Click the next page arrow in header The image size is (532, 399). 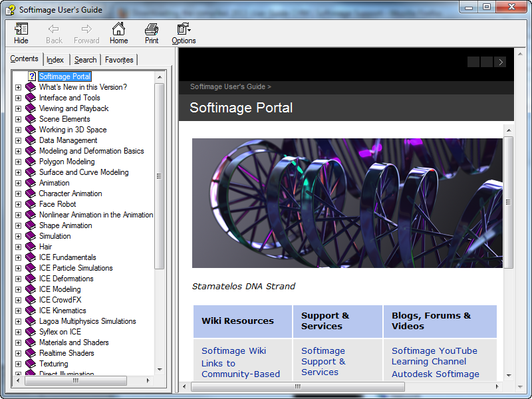500,62
